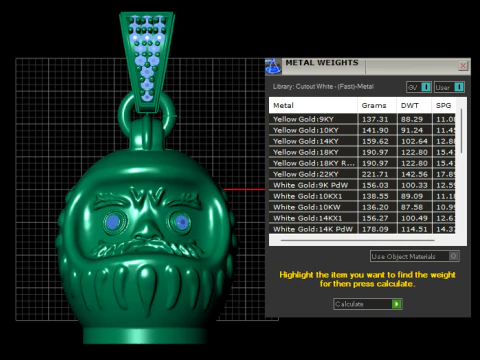Select the Yellow Gold:18KY R... row
Screen dimensions: 480x360
(362, 163)
